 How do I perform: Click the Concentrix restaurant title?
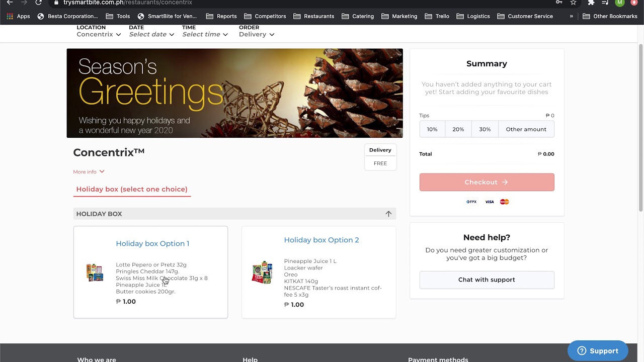109,152
